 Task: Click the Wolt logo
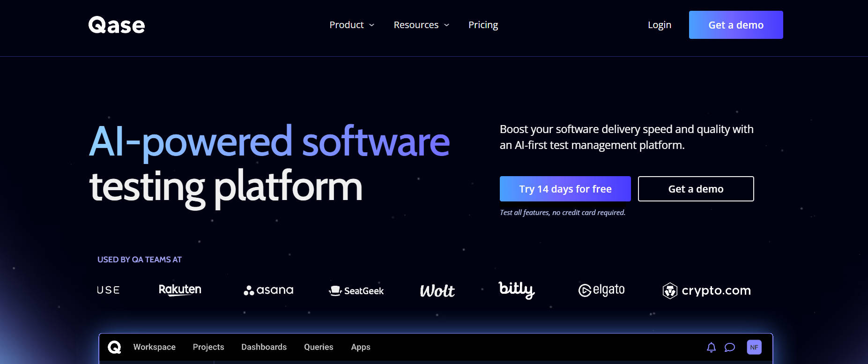click(x=437, y=291)
